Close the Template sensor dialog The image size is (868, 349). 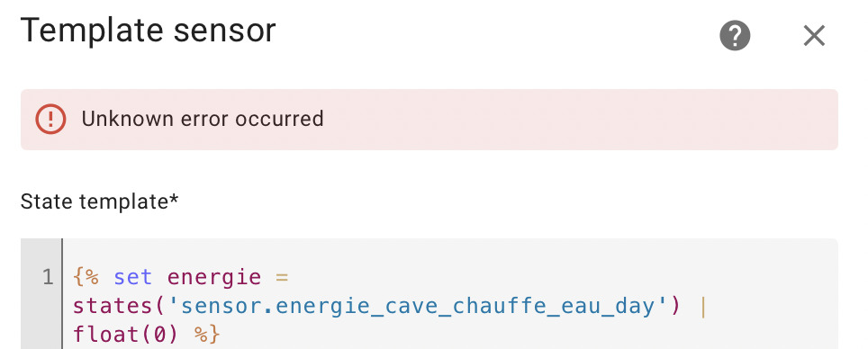tap(814, 36)
